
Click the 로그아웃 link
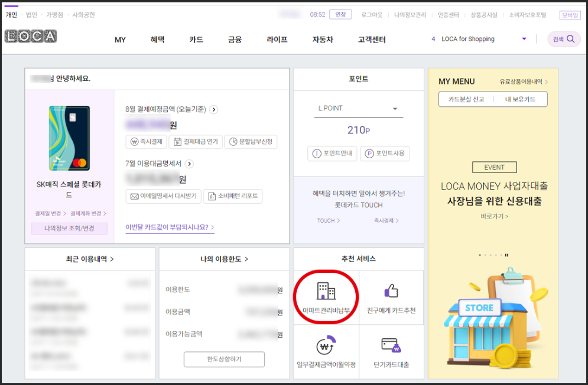pyautogui.click(x=372, y=15)
